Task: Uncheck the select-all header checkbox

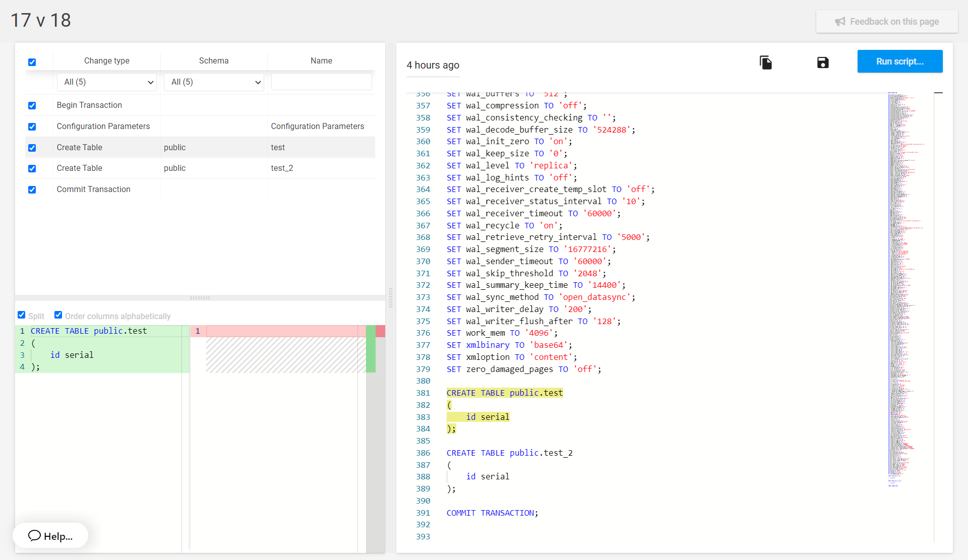Action: [x=32, y=62]
